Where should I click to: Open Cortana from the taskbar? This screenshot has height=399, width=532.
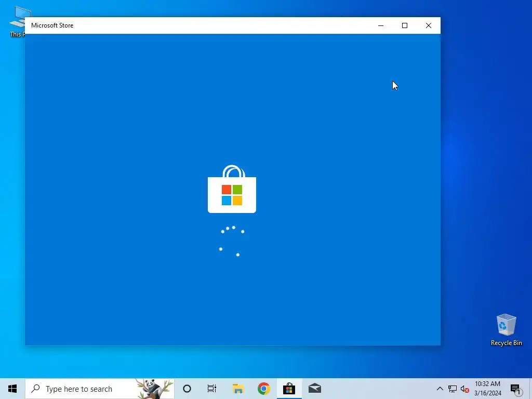pyautogui.click(x=187, y=389)
